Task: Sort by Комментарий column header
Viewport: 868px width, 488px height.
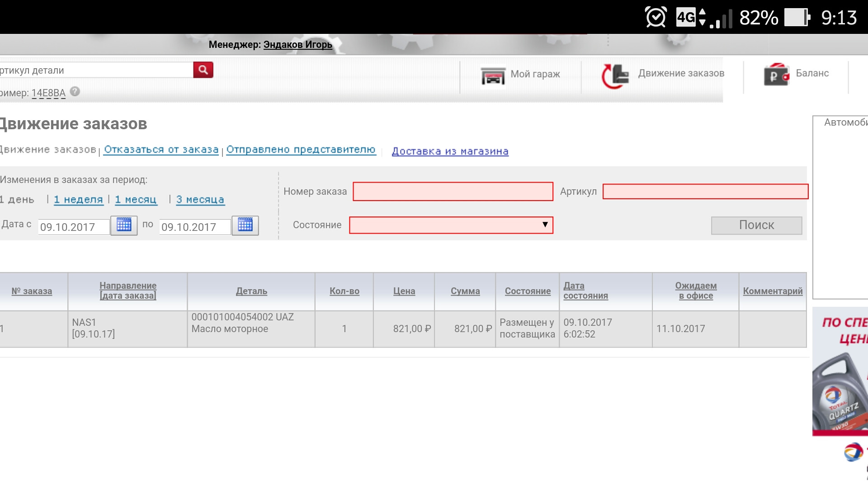Action: (x=773, y=291)
